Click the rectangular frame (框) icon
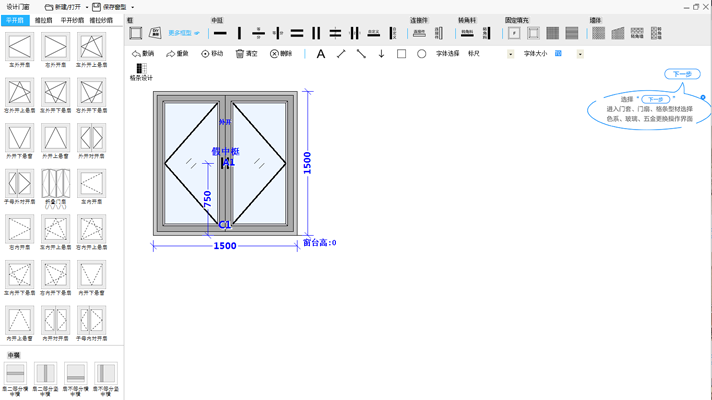The image size is (712, 400). coord(135,34)
